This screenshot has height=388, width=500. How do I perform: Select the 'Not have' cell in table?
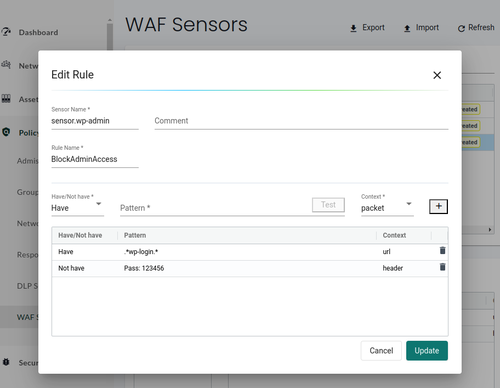[x=71, y=268]
